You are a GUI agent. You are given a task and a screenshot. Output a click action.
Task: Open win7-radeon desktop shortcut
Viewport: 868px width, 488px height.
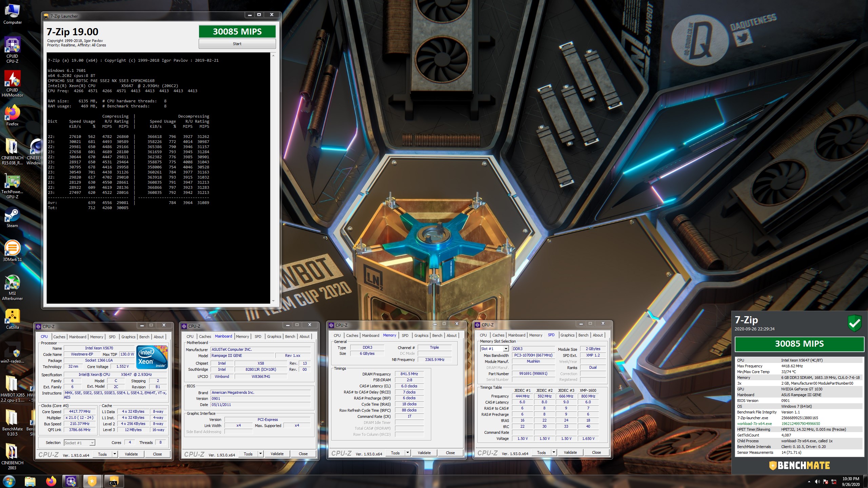tap(12, 353)
